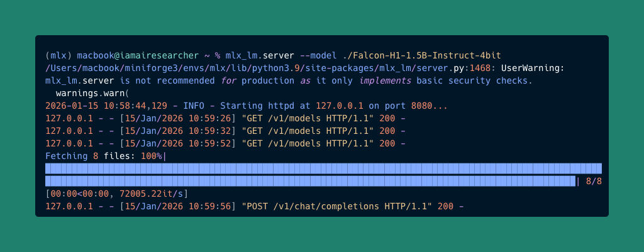Viewport: 644px width, 252px height.
Task: Click the "INFO" log level text
Action: tap(194, 106)
